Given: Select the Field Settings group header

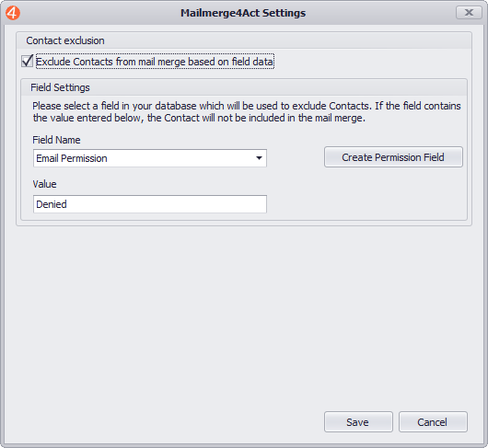Looking at the screenshot, I should click(60, 87).
